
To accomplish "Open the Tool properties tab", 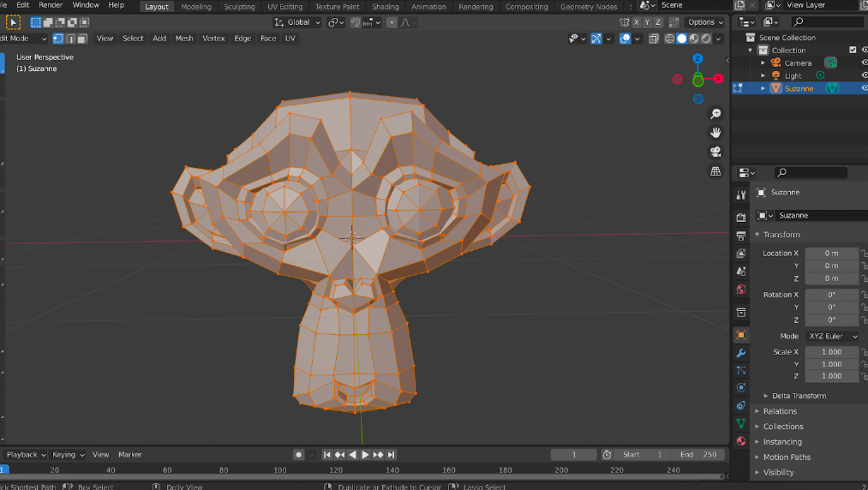I will (x=741, y=195).
